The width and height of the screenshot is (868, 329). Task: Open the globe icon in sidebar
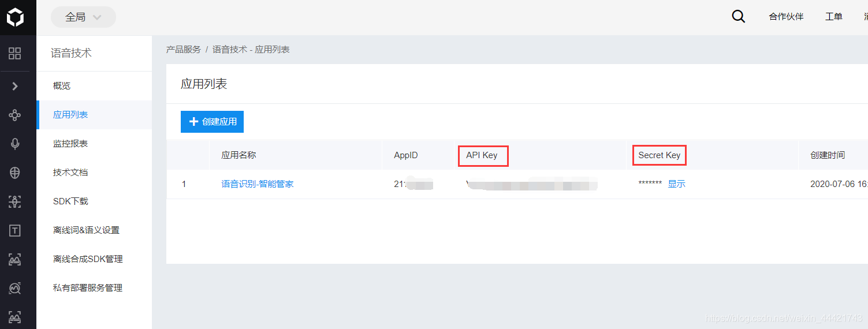click(15, 172)
